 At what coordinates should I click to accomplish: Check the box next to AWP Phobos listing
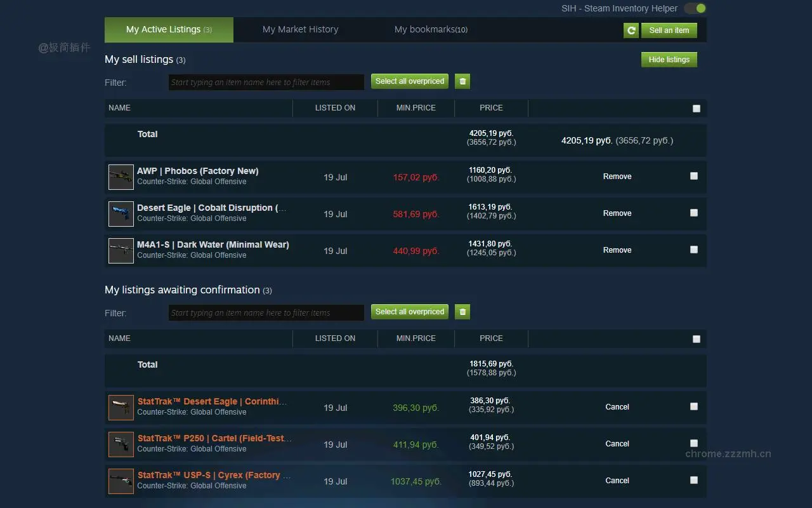pos(693,176)
